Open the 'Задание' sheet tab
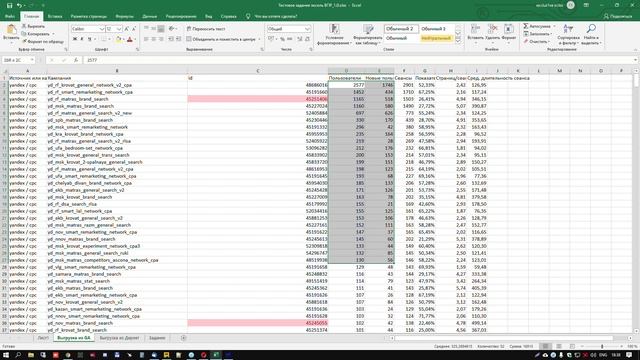The height and width of the screenshot is (360, 640). point(157,338)
